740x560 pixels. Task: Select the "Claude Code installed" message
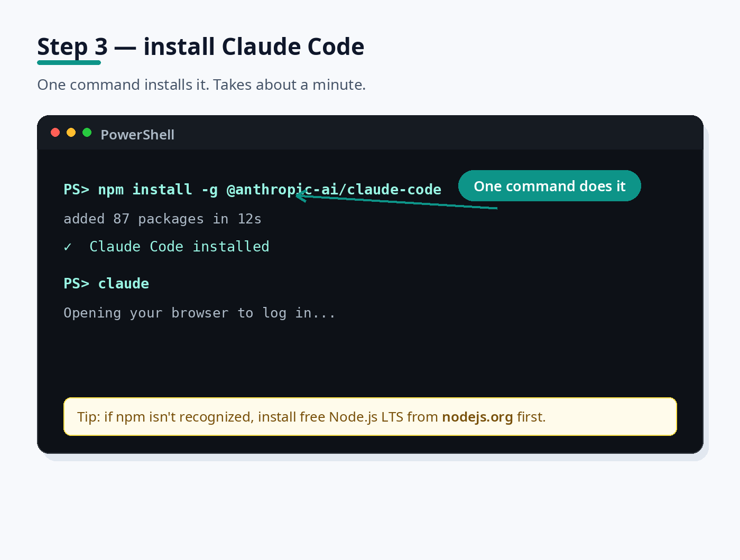179,247
